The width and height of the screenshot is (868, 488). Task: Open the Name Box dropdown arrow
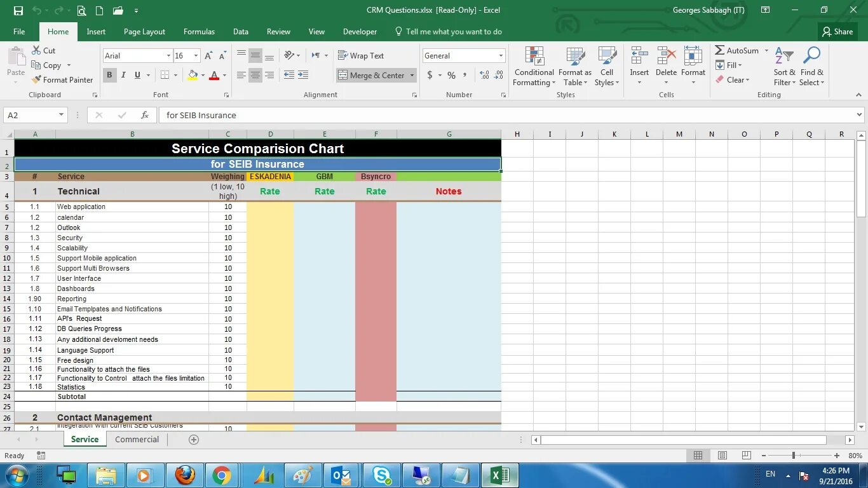(61, 115)
